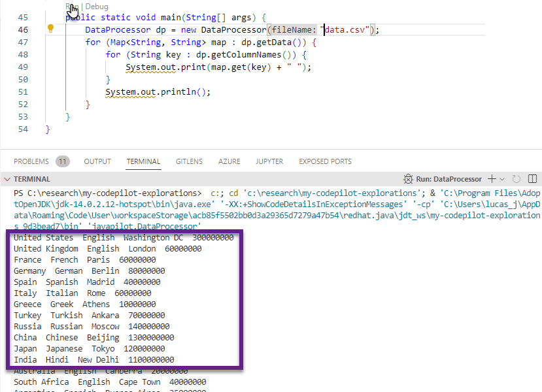The height and width of the screenshot is (392, 542).
Task: Open the AZURE panel tab
Action: pyautogui.click(x=229, y=161)
